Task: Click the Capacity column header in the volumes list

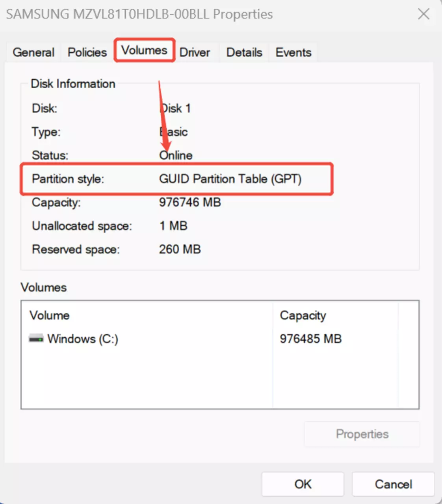Action: (303, 315)
